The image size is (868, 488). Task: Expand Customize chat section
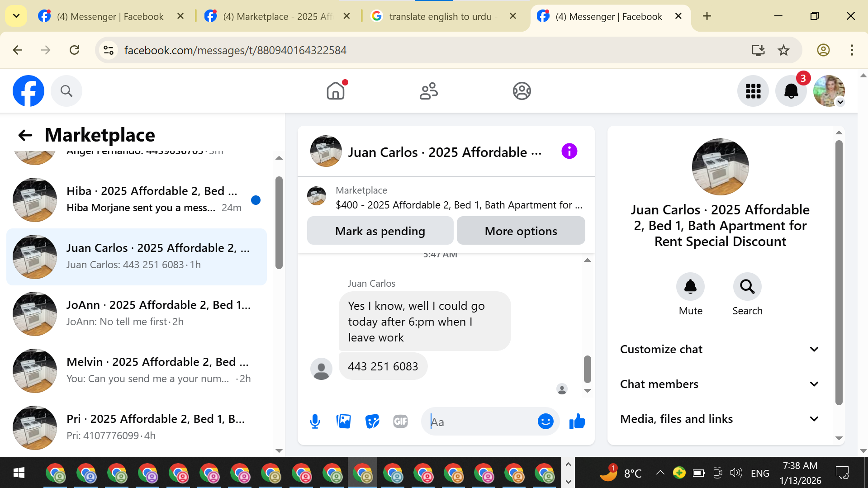720,349
